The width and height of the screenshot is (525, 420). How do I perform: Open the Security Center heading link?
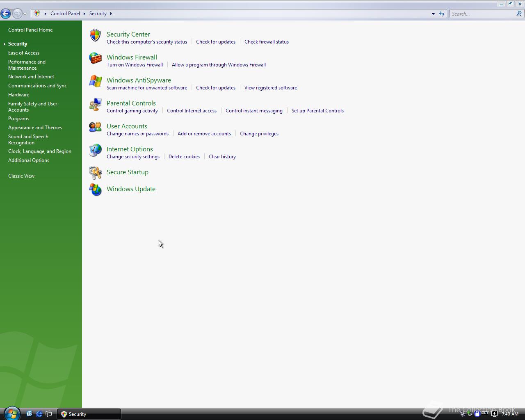click(128, 34)
